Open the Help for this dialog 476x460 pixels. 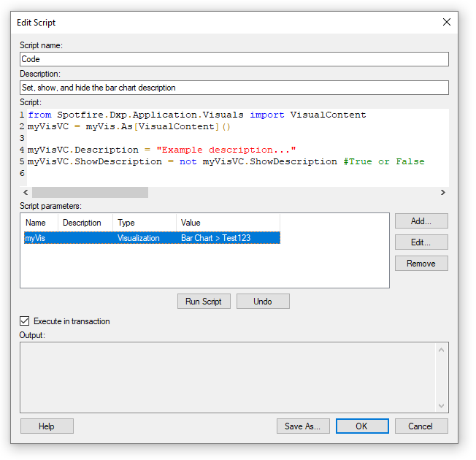47,426
